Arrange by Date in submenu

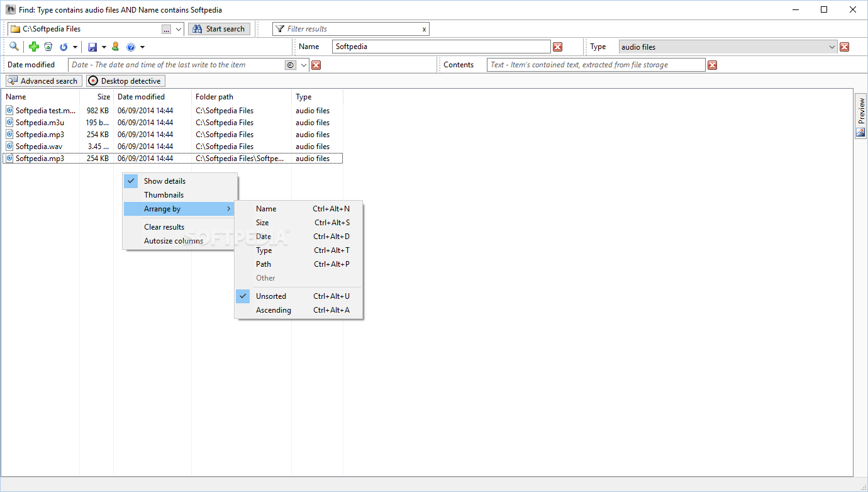[299, 237]
